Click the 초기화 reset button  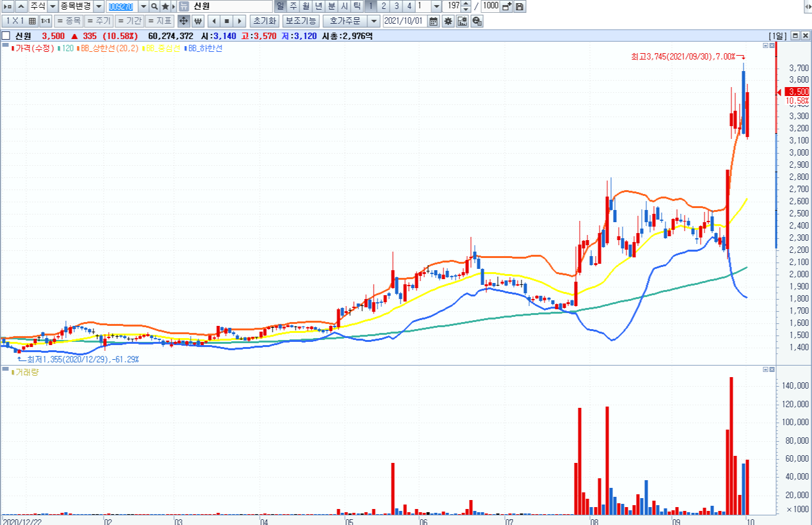[x=265, y=20]
